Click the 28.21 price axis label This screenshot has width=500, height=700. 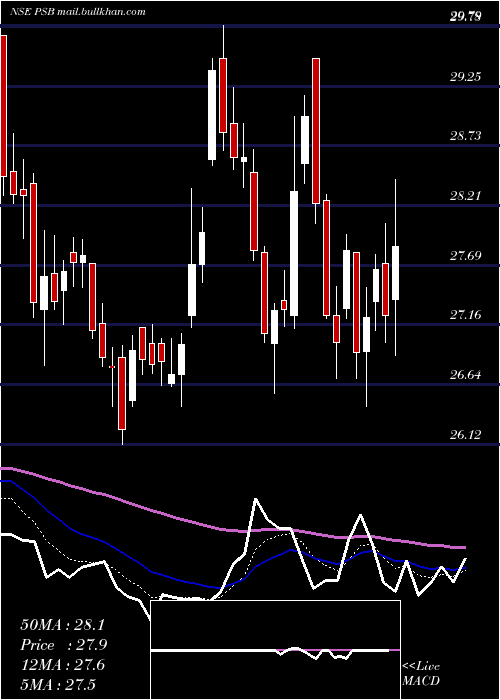coord(466,196)
